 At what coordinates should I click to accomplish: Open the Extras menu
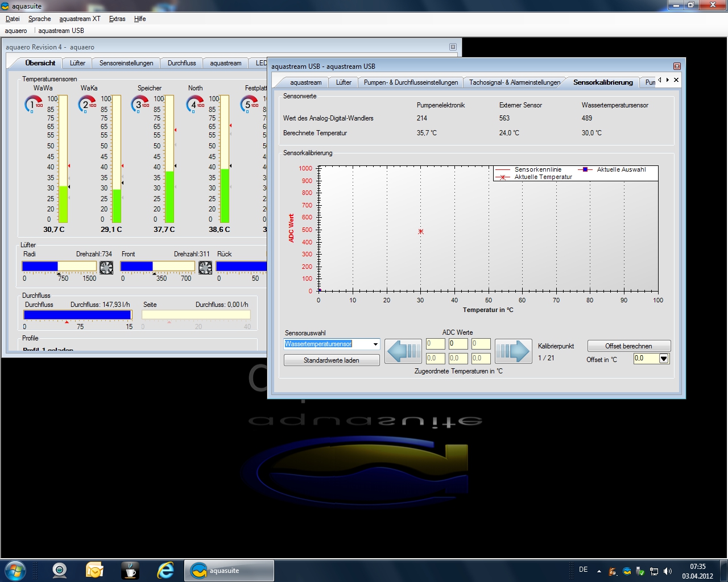click(117, 19)
